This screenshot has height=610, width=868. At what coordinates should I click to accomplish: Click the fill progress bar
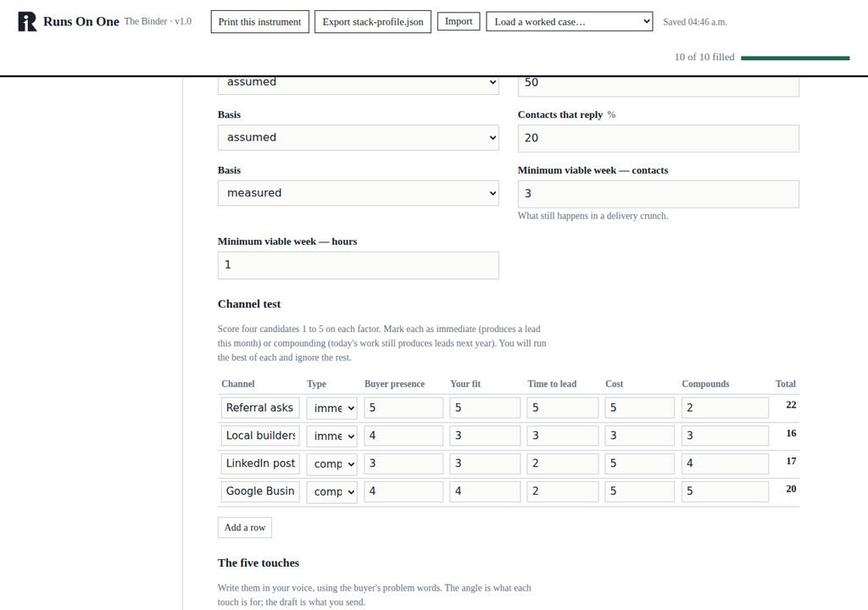point(795,58)
